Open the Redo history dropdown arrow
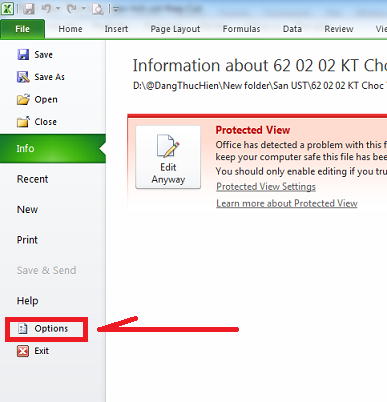Viewport: 387px width, 402px height. tap(84, 9)
